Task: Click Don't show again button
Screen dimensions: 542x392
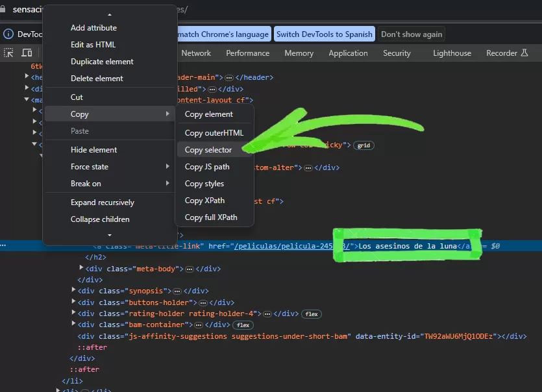Action: (412, 34)
